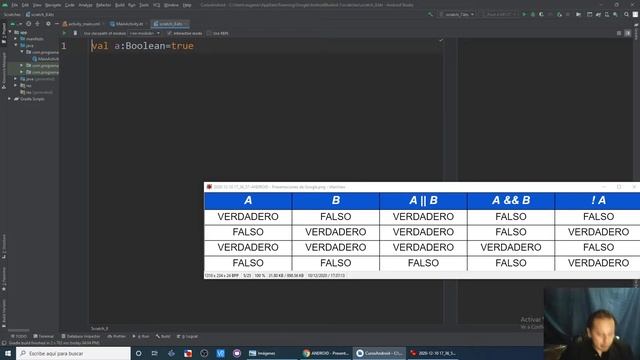Open the Imágenes taskbar window

coord(271,353)
